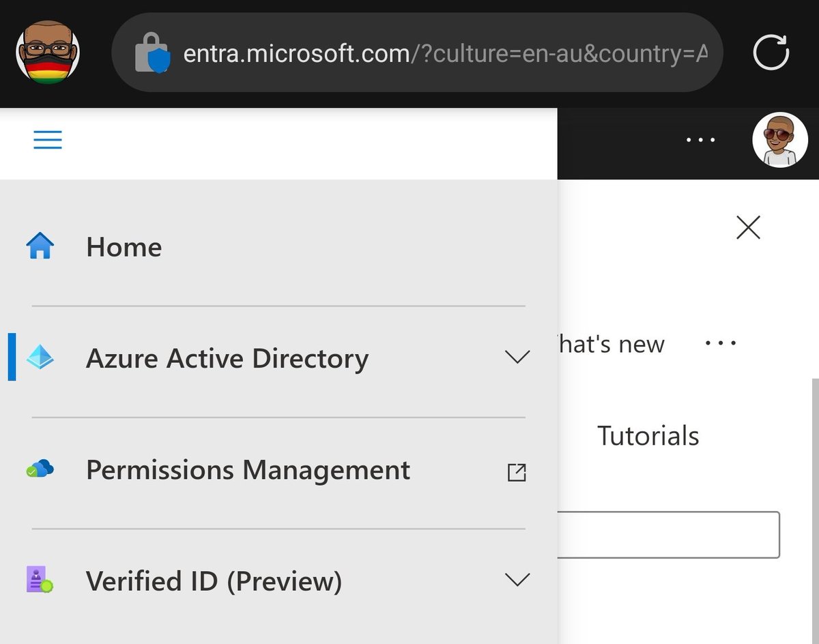Click the Home house icon
Screen dimensions: 819x644
pos(40,246)
